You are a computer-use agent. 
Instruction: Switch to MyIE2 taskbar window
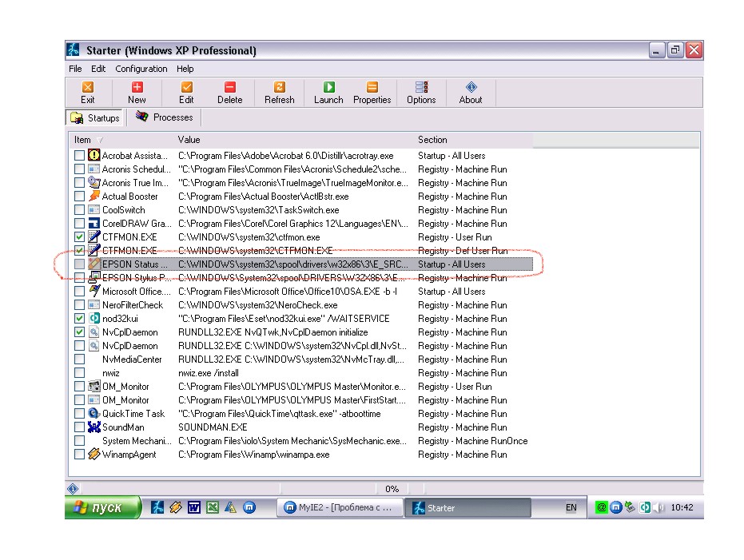click(340, 507)
